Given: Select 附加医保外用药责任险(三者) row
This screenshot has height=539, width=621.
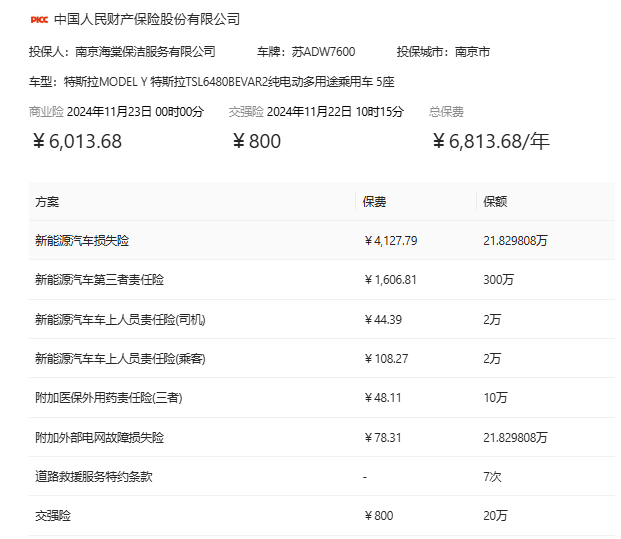Looking at the screenshot, I should click(x=322, y=398).
